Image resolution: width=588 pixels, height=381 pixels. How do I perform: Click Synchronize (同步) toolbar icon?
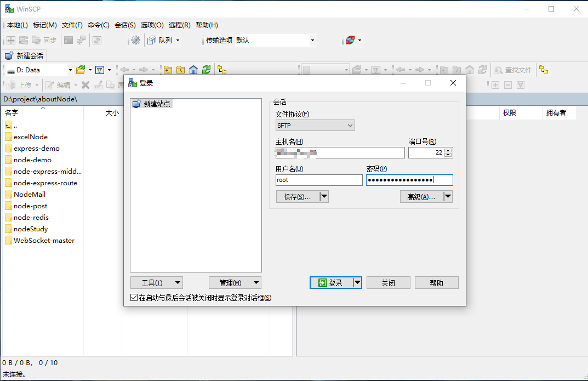[44, 40]
